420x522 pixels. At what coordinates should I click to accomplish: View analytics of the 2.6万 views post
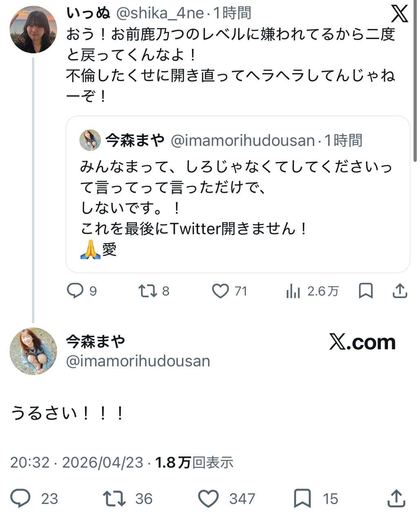[293, 291]
